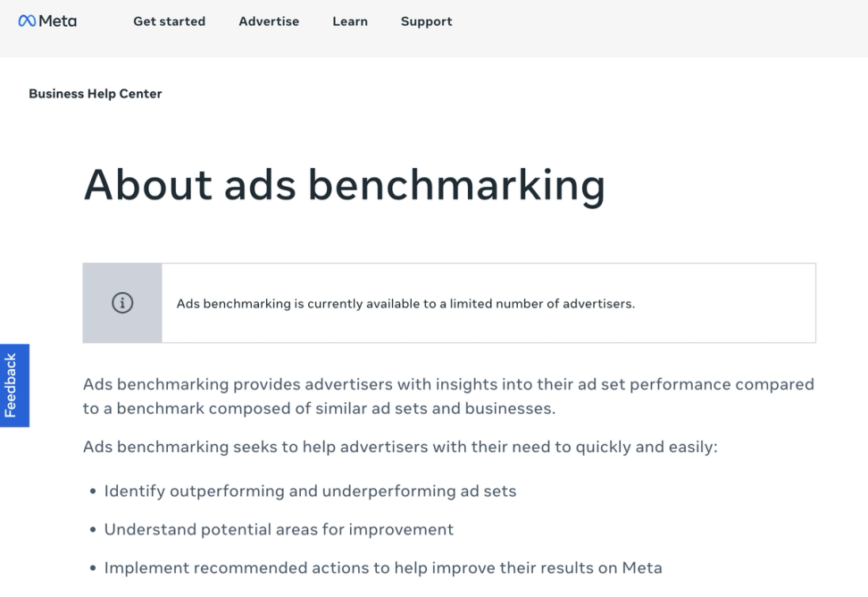Click the word 'Meta' ending the last bullet
Image resolution: width=868 pixels, height=597 pixels.
click(x=643, y=568)
